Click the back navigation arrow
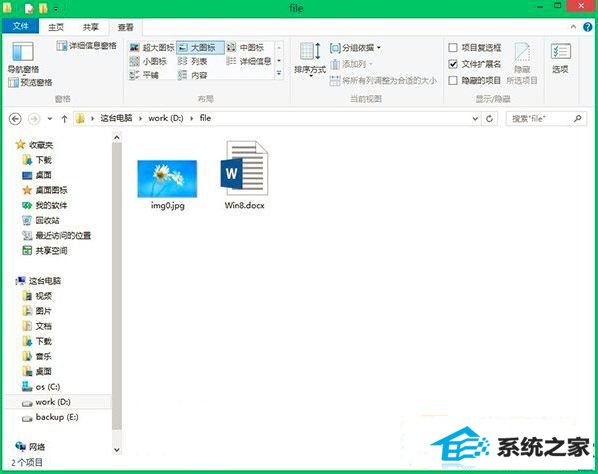598x474 pixels. click(x=15, y=119)
